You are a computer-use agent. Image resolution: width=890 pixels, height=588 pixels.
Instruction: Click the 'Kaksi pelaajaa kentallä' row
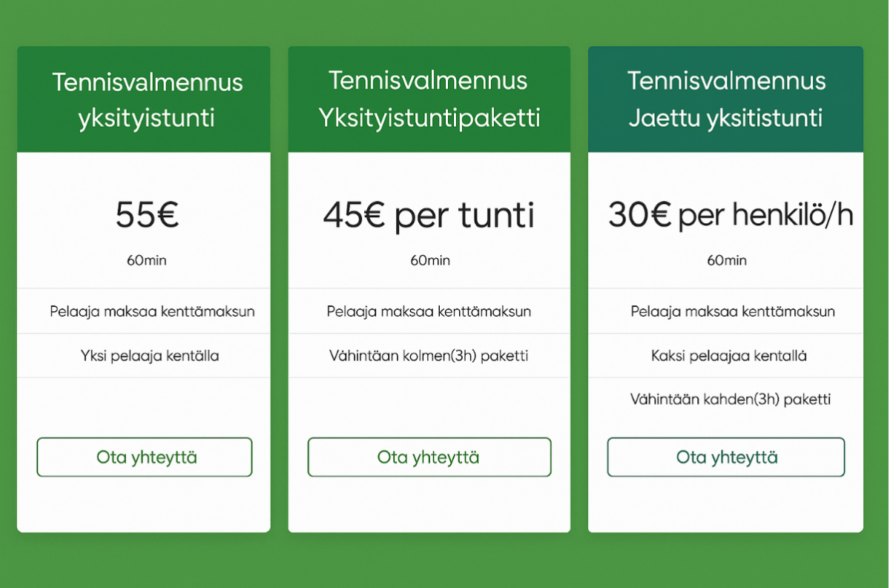(728, 356)
